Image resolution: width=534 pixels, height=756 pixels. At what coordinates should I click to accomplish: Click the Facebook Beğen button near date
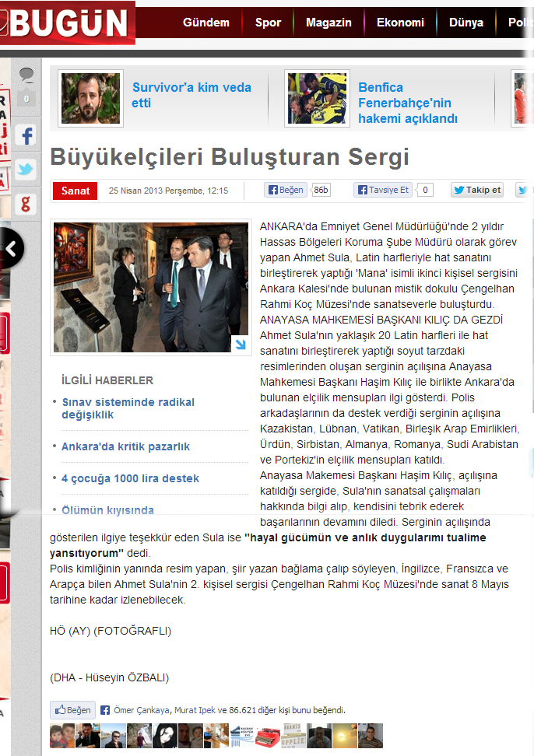286,190
